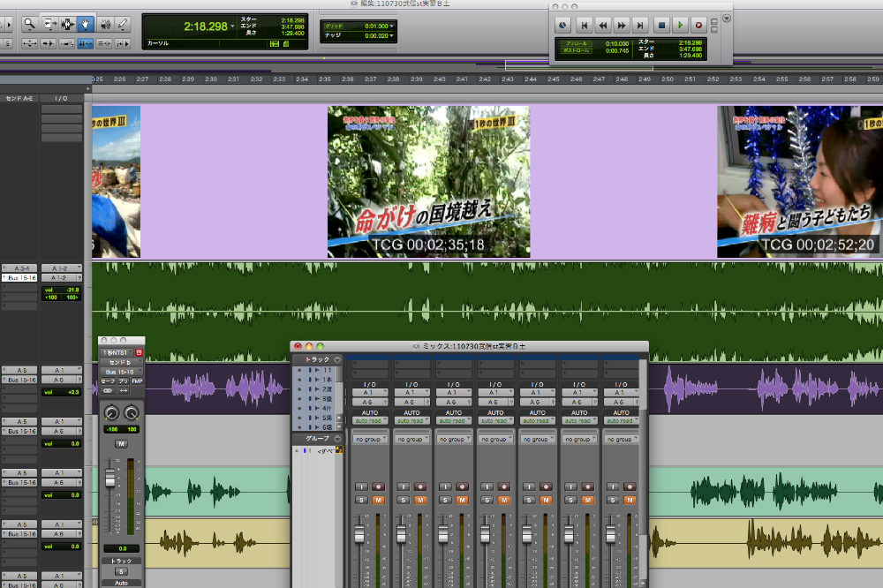Click the Stop transport button
This screenshot has width=883, height=588.
click(x=661, y=26)
